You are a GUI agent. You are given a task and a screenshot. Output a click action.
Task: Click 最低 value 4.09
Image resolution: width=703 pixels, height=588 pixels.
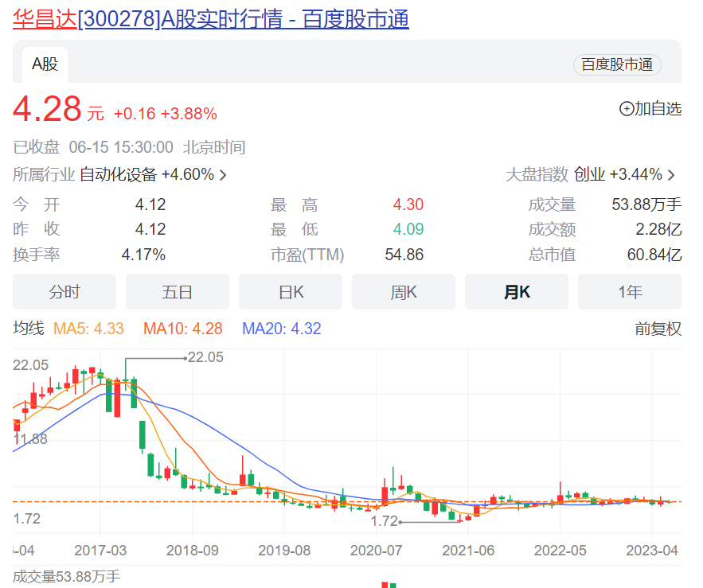(x=408, y=229)
